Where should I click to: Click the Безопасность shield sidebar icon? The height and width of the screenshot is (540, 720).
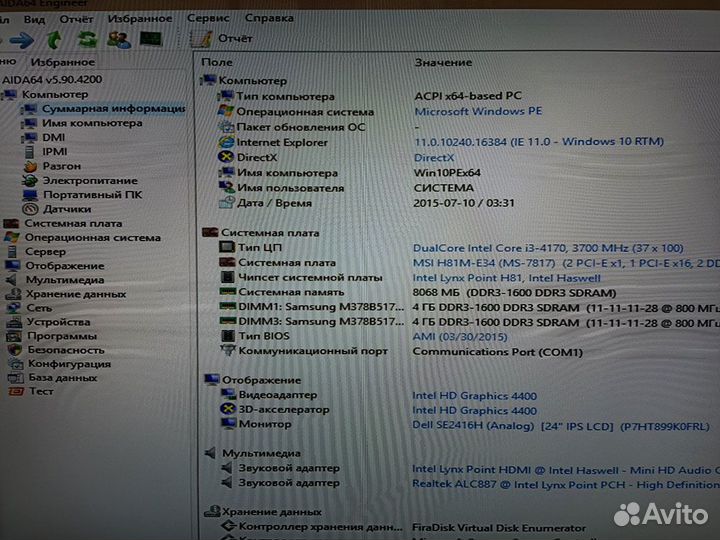[x=15, y=350]
